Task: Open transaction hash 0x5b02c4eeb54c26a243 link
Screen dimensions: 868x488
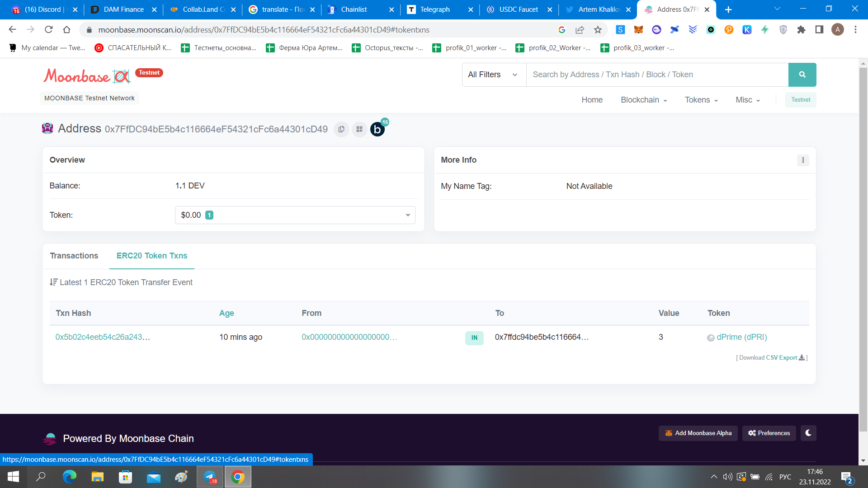Action: click(103, 337)
